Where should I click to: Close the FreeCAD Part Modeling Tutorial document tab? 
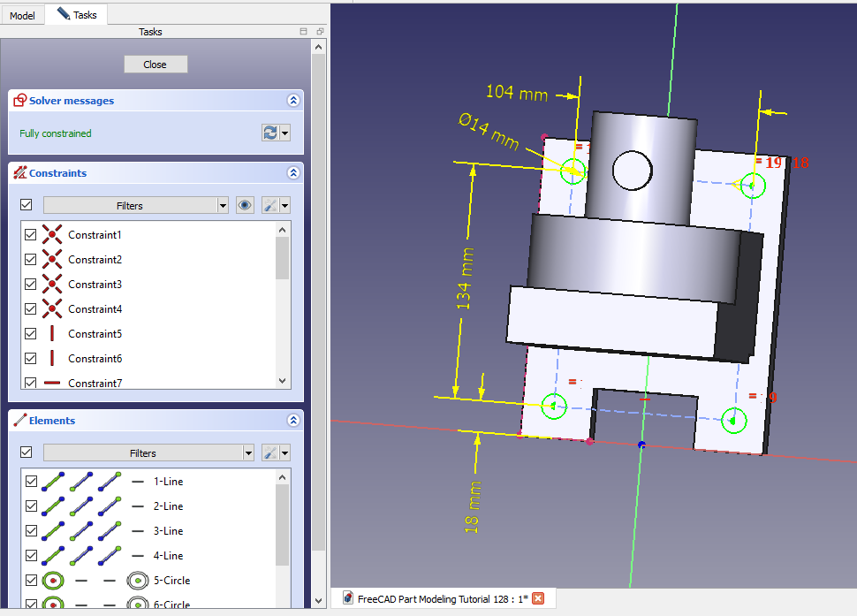coord(538,598)
